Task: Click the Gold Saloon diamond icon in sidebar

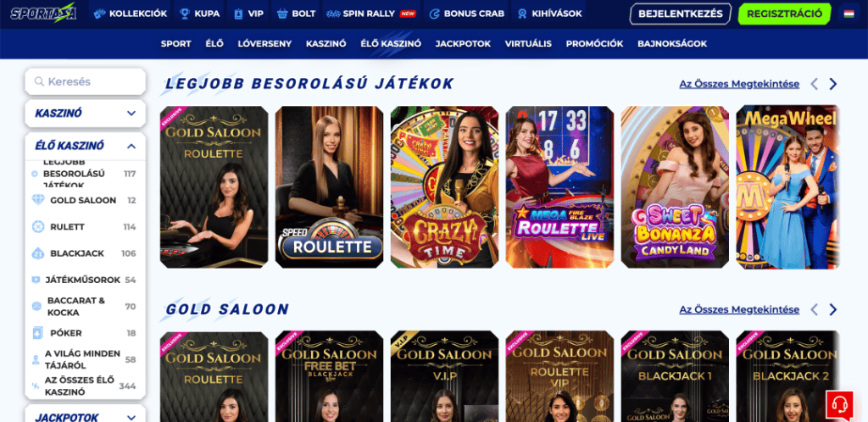Action: pyautogui.click(x=38, y=200)
